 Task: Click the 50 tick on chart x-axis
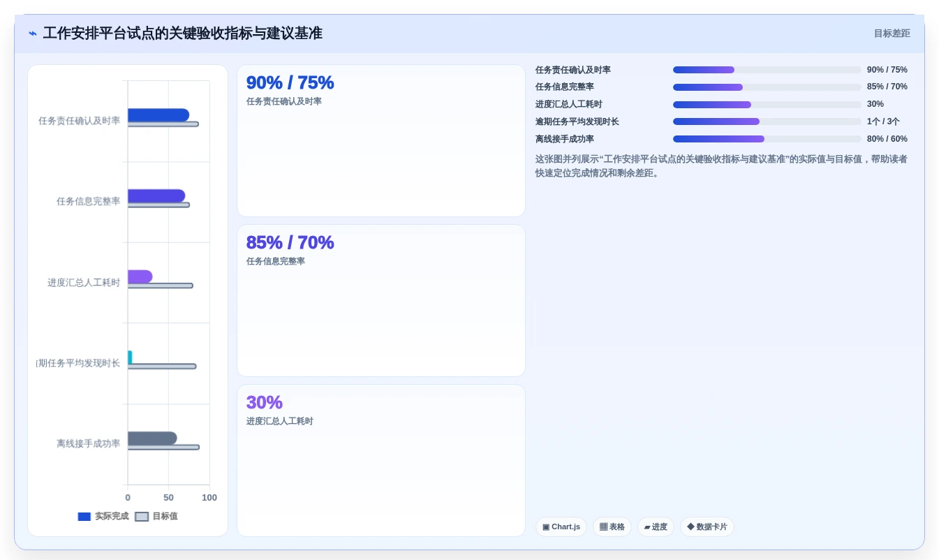pyautogui.click(x=168, y=498)
